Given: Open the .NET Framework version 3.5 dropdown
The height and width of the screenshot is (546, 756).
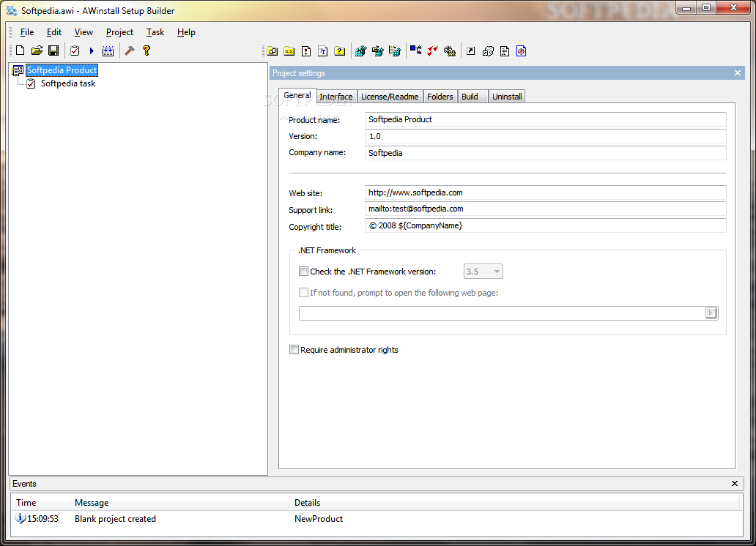Looking at the screenshot, I should (x=483, y=272).
